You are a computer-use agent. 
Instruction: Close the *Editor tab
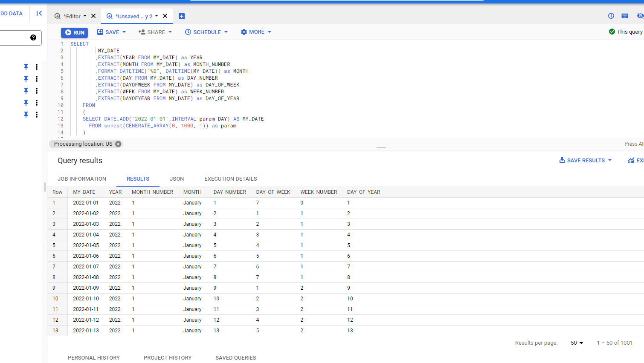point(93,16)
